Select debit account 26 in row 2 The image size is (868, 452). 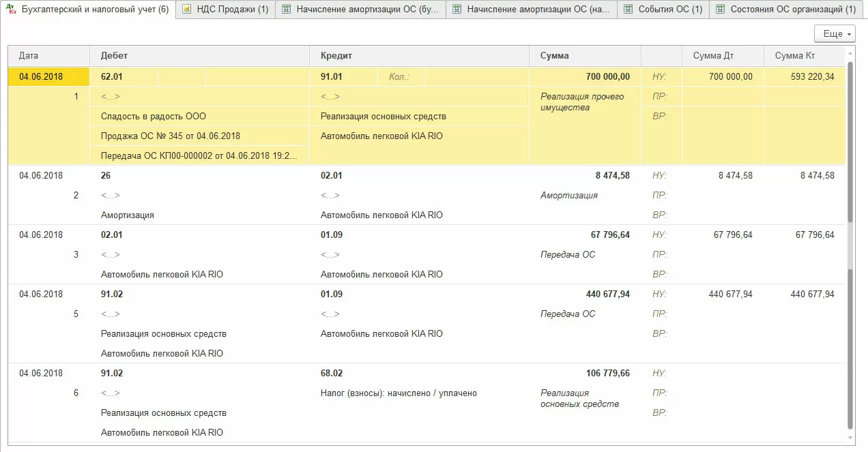tap(106, 176)
